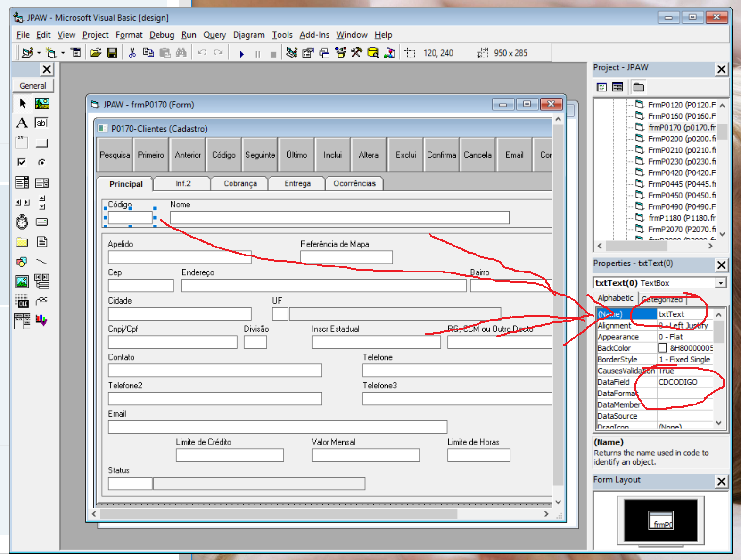
Task: Click the BackColor color swatch in Properties
Action: click(x=662, y=348)
